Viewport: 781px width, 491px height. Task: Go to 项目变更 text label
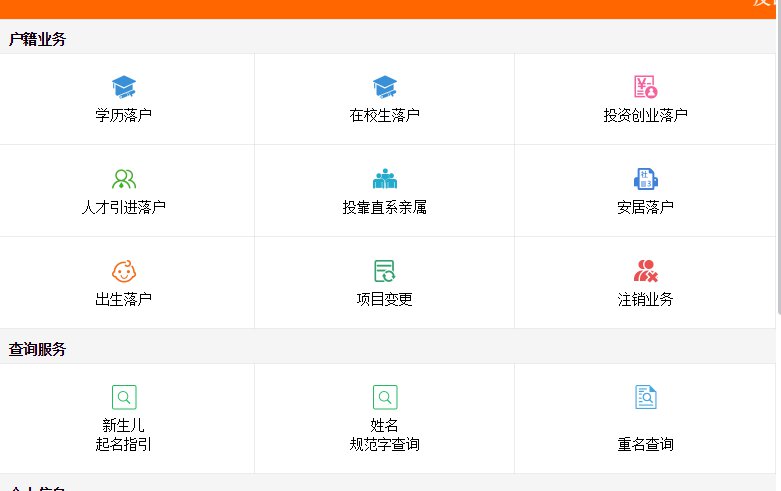pyautogui.click(x=385, y=299)
